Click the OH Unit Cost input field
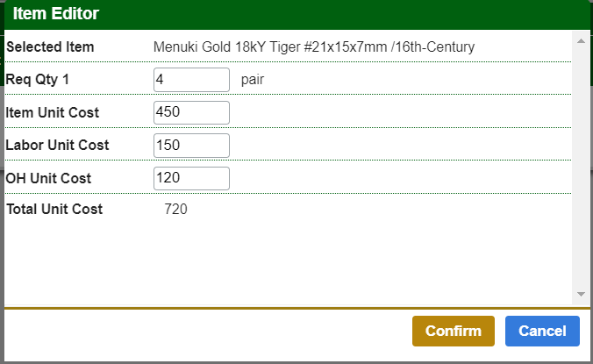The width and height of the screenshot is (593, 364). point(191,178)
